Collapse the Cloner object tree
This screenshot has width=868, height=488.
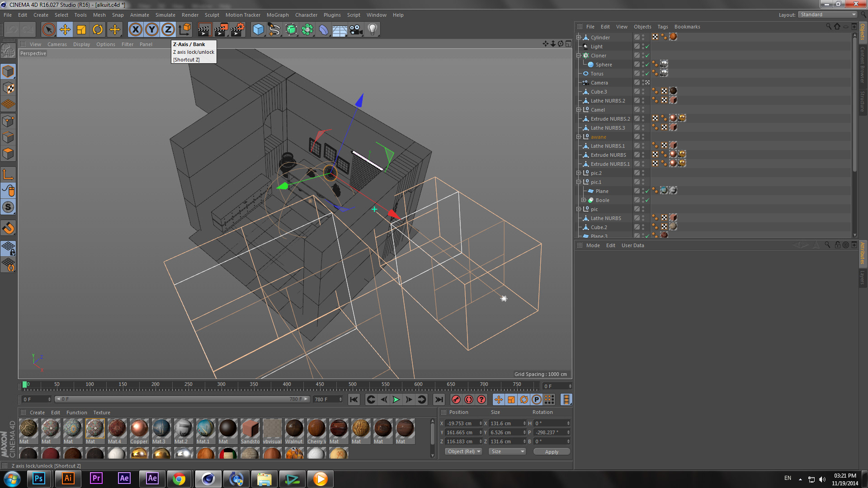pos(578,56)
